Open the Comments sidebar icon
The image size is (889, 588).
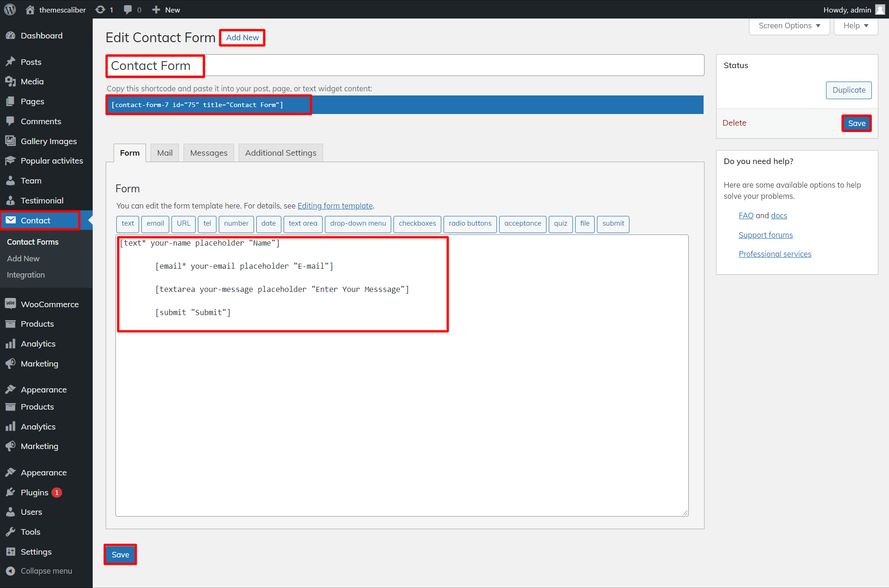[11, 121]
